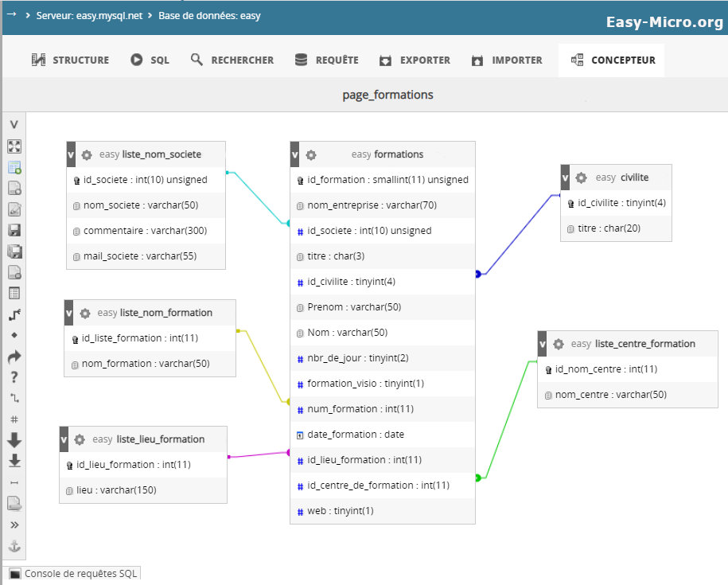Viewport: 728px width, 585px height.
Task: Click the Delete pages icon
Action: (x=14, y=272)
